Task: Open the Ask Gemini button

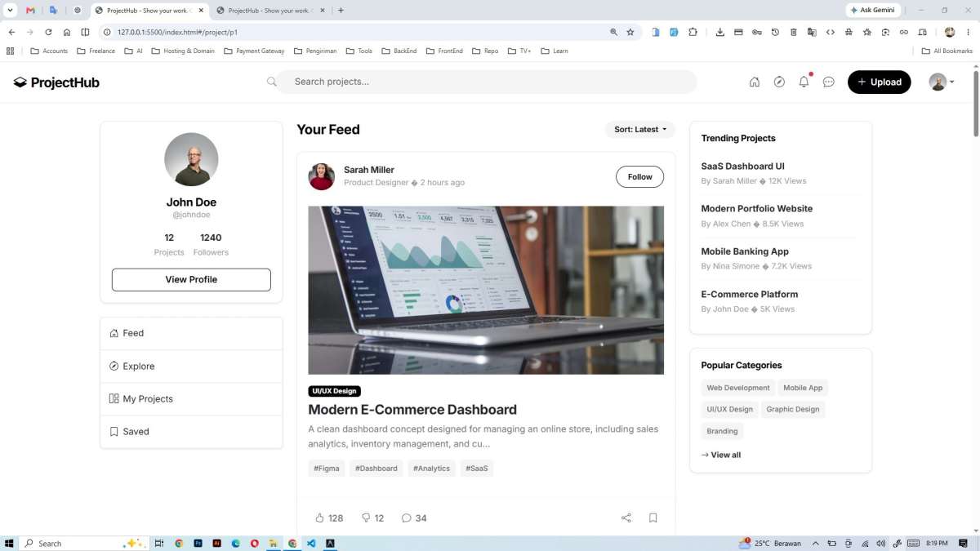Action: 872,11
